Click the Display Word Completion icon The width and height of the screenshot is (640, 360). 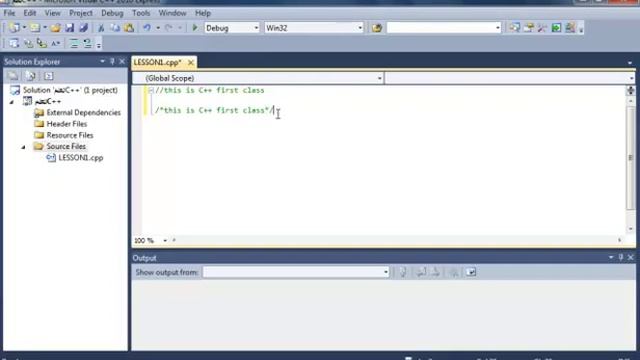(x=56, y=43)
